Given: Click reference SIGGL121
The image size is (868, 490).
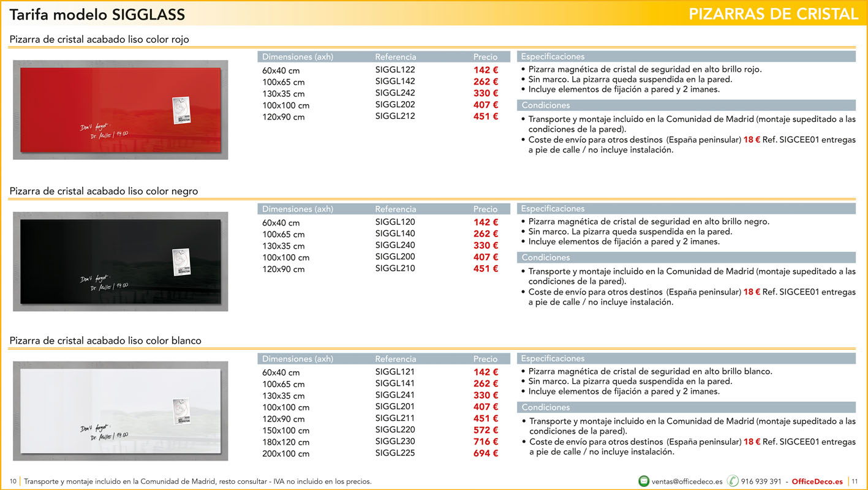Looking at the screenshot, I should coord(395,372).
